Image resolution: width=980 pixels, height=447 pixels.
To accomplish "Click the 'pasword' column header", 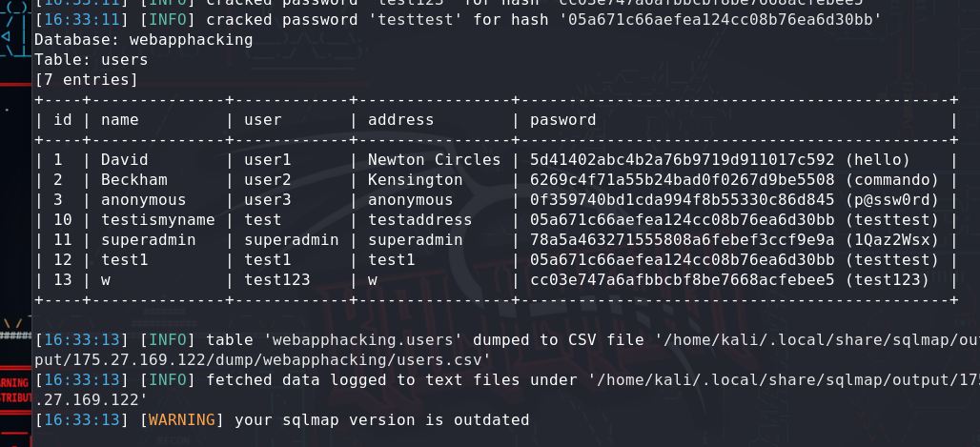I will tap(562, 120).
